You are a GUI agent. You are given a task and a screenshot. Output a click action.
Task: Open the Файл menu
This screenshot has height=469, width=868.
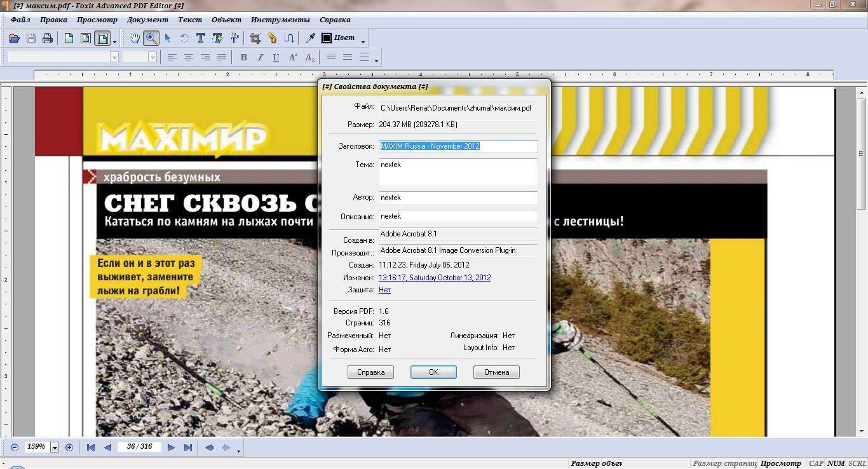point(21,20)
